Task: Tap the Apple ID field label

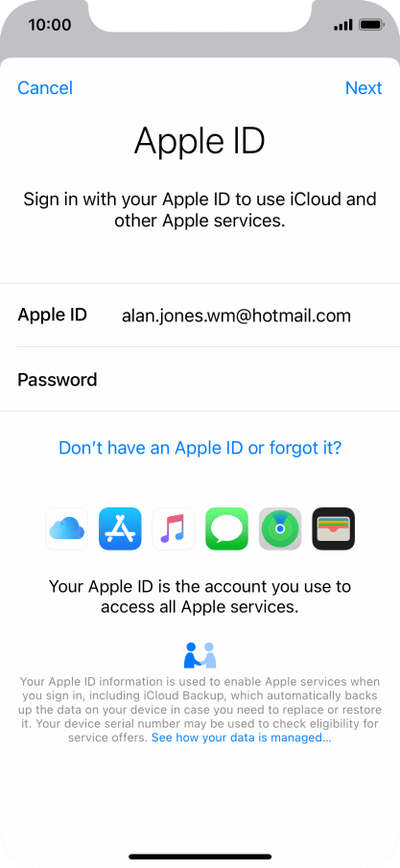Action: click(x=52, y=315)
